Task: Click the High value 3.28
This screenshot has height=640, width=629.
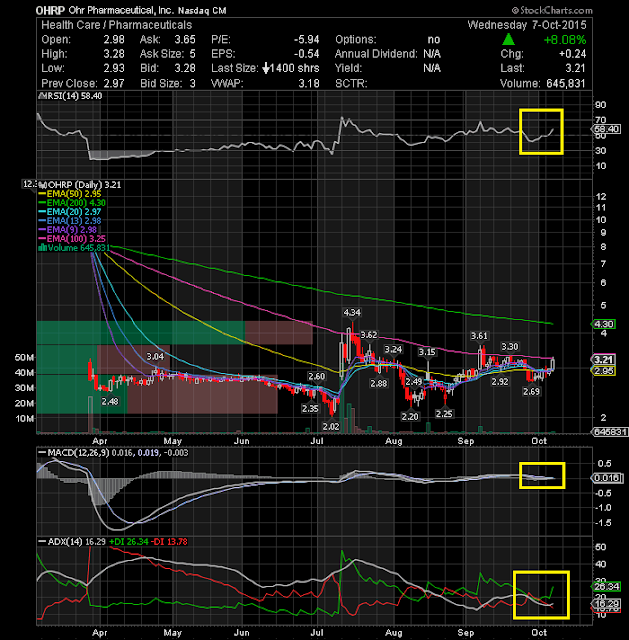Action: pos(114,54)
